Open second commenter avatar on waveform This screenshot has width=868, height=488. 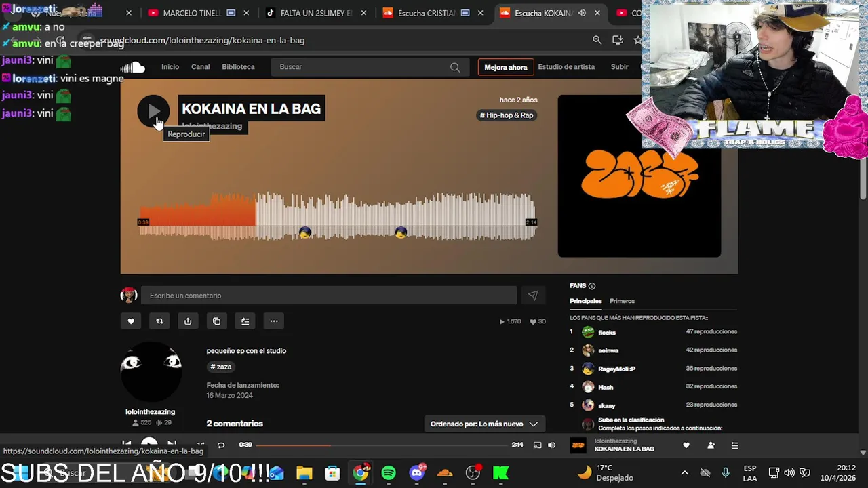(401, 232)
